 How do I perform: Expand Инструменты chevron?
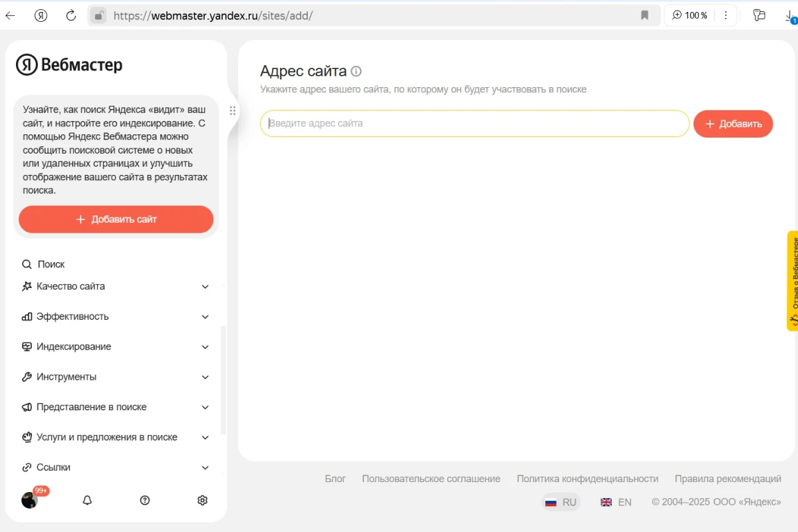click(205, 378)
